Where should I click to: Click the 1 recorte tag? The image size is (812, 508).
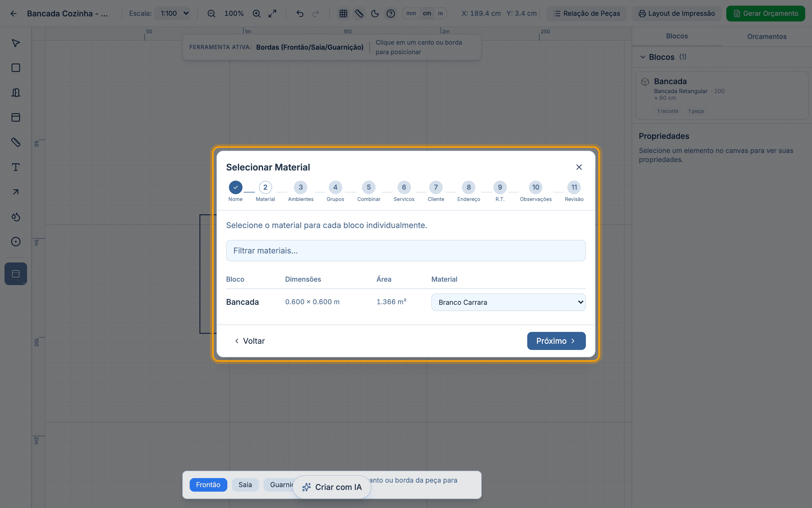[x=668, y=111]
